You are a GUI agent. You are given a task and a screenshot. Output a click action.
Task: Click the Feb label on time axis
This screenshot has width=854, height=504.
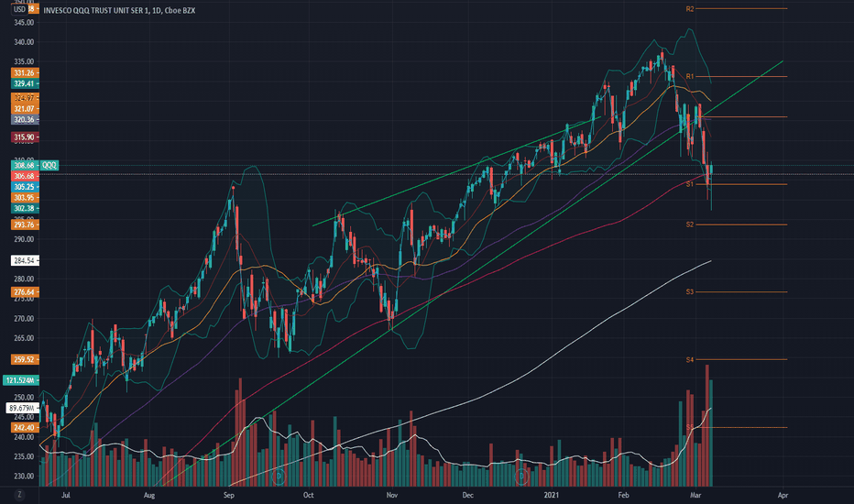pyautogui.click(x=624, y=495)
